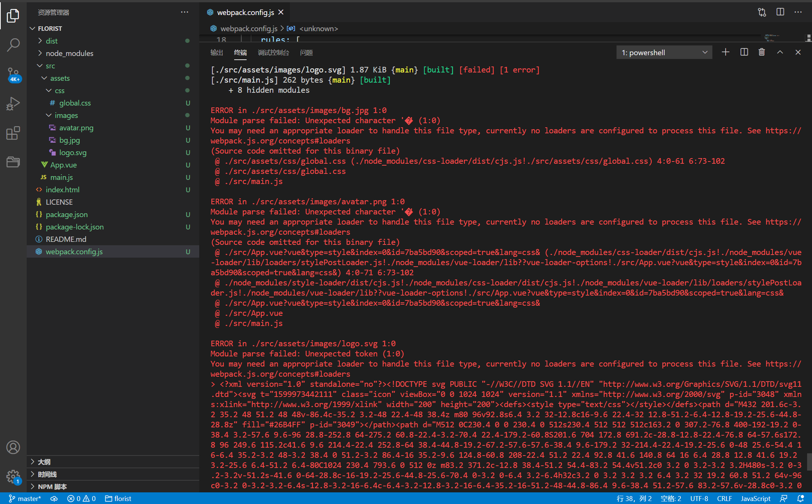812x504 pixels.
Task: Create a new terminal with plus icon
Action: click(726, 52)
